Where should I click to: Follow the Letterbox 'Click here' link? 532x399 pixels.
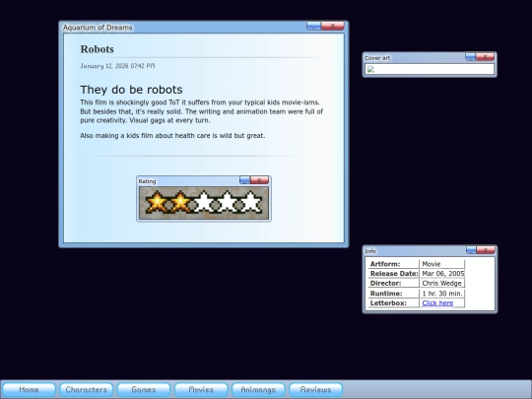coord(437,303)
